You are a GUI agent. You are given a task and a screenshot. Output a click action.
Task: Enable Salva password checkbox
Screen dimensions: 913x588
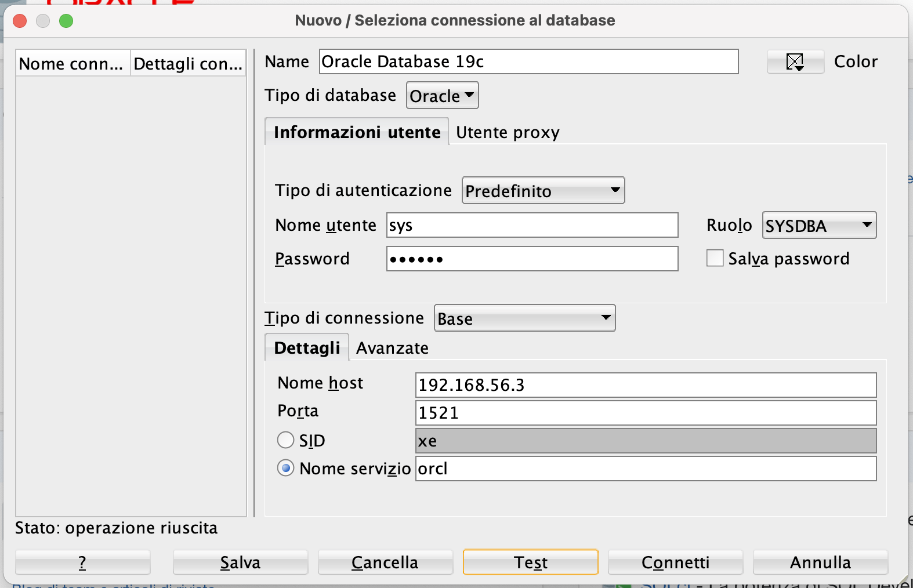coord(715,258)
